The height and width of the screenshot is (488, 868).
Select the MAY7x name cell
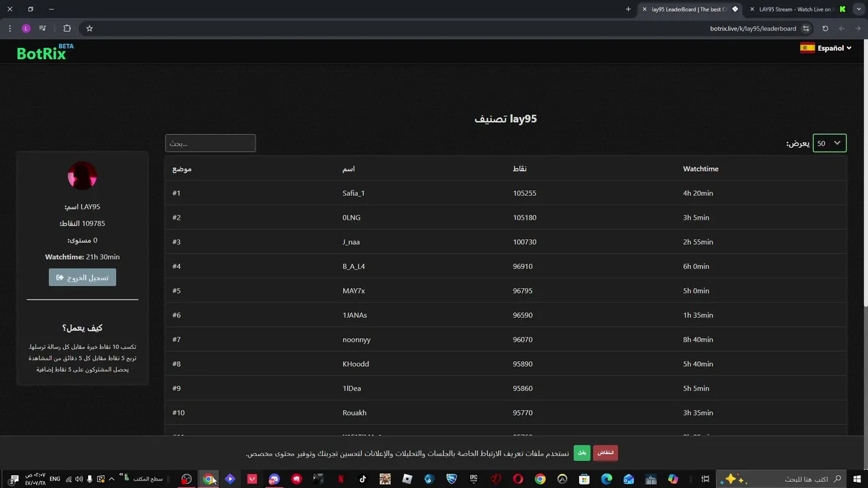(354, 291)
